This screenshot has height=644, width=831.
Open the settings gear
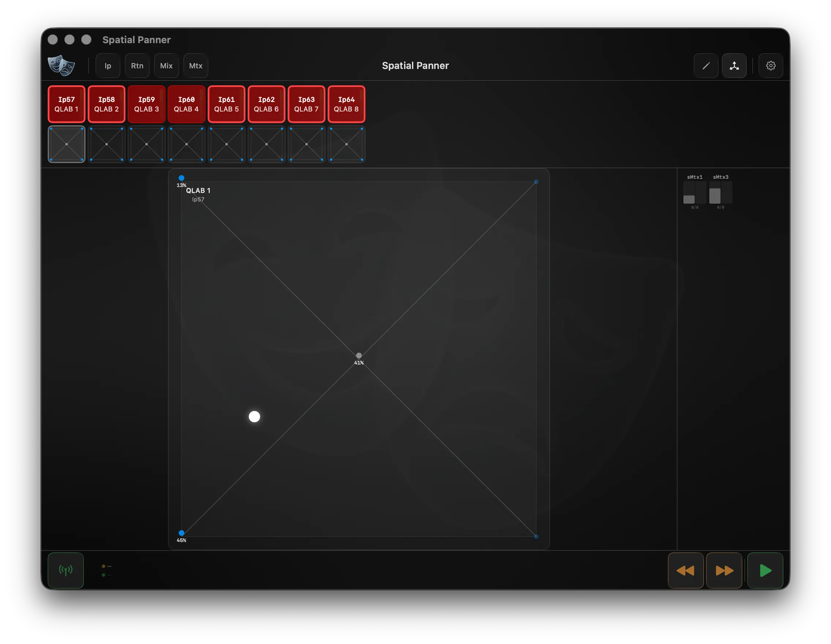click(x=771, y=65)
